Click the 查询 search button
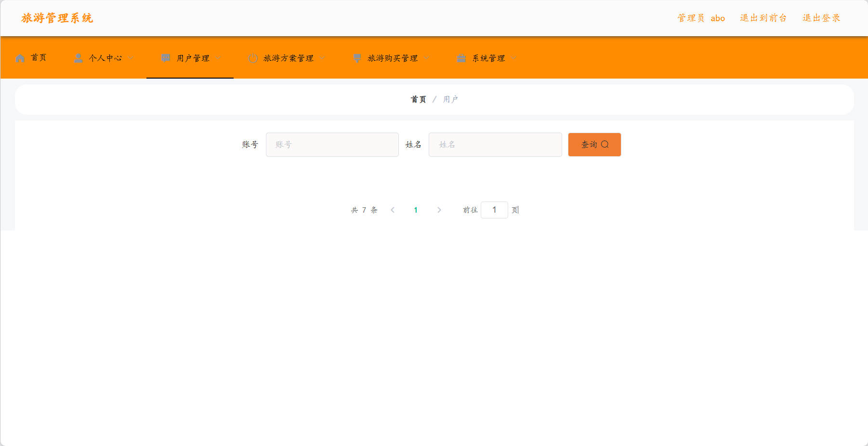This screenshot has height=446, width=868. [x=594, y=145]
